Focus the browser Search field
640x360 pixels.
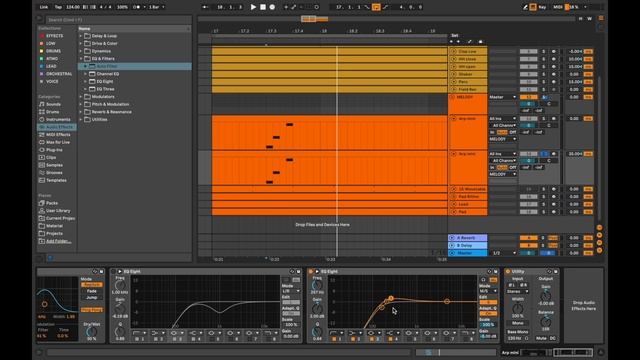(118, 20)
